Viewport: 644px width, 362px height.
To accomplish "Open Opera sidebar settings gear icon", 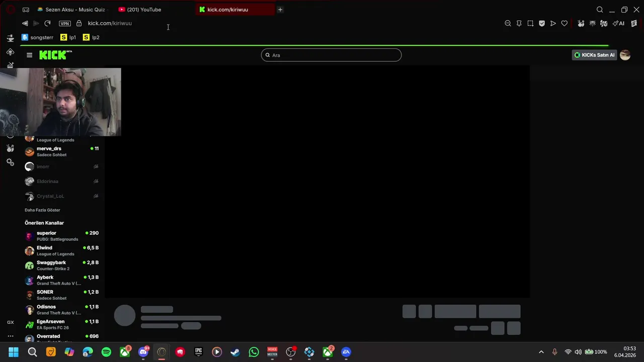I will (10, 162).
